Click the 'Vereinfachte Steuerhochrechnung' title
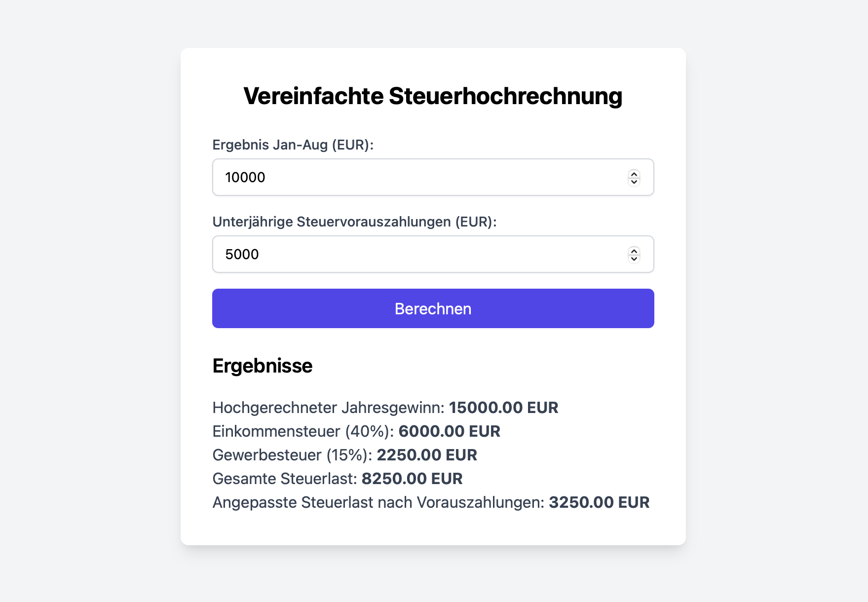This screenshot has width=868, height=602. [x=433, y=96]
